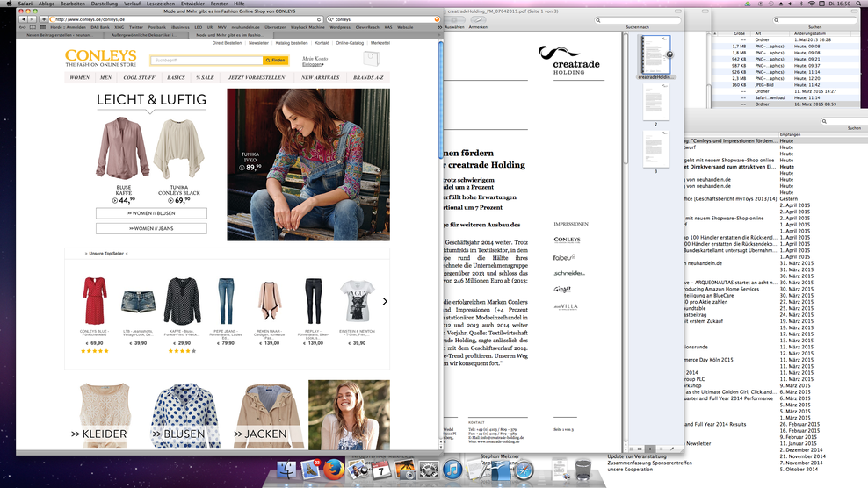Viewport: 868px width, 488px height.
Task: Open the Safari Ablage menu
Action: [46, 4]
